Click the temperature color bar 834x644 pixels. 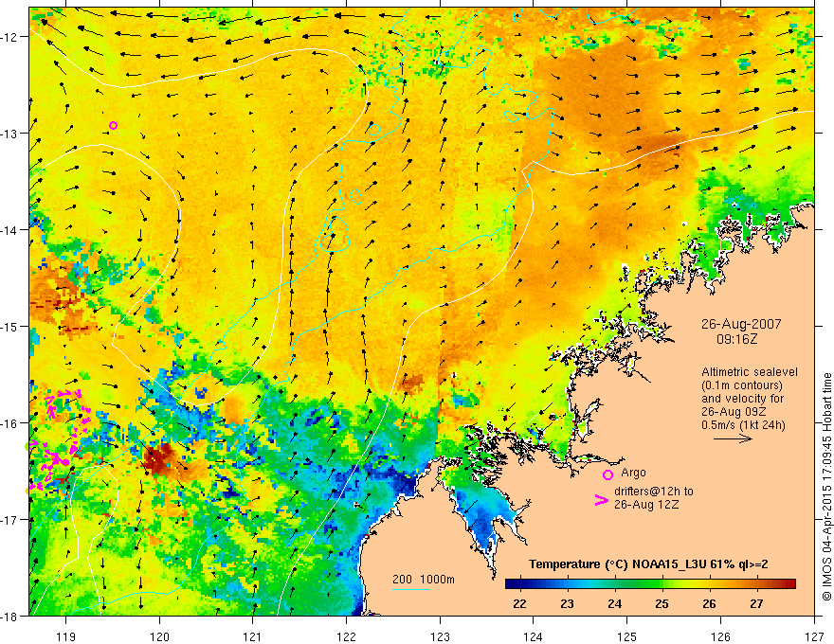coord(650,584)
